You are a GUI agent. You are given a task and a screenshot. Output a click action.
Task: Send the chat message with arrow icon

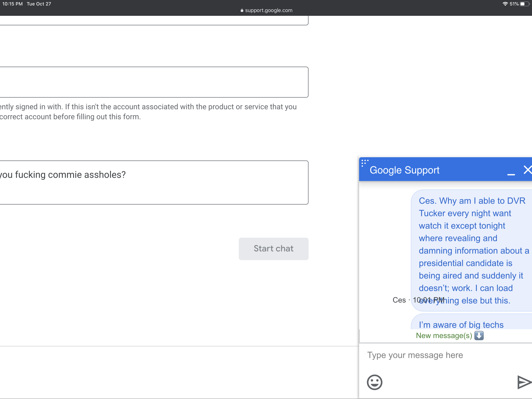coord(524,382)
